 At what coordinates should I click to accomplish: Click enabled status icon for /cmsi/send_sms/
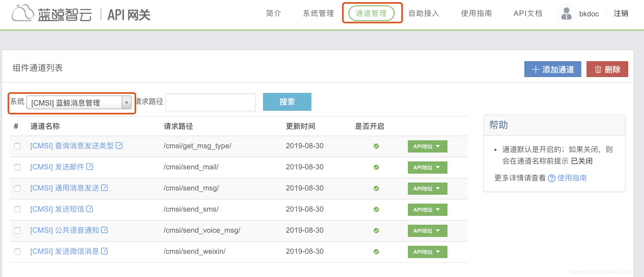pyautogui.click(x=376, y=209)
